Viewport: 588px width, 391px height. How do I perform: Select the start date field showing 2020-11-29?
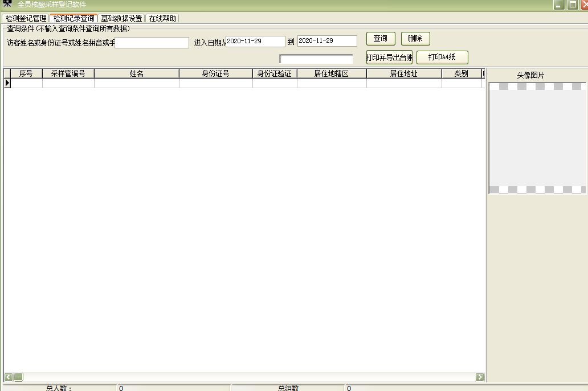click(255, 40)
